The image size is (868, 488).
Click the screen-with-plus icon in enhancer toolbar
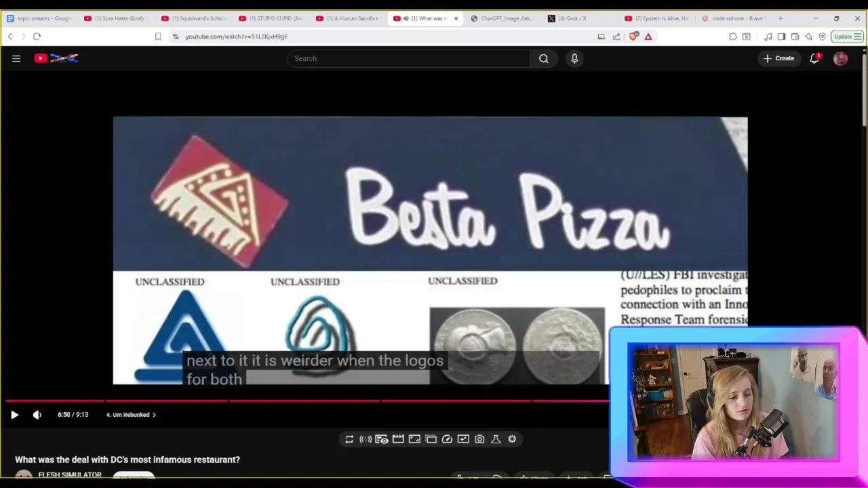coord(463,439)
